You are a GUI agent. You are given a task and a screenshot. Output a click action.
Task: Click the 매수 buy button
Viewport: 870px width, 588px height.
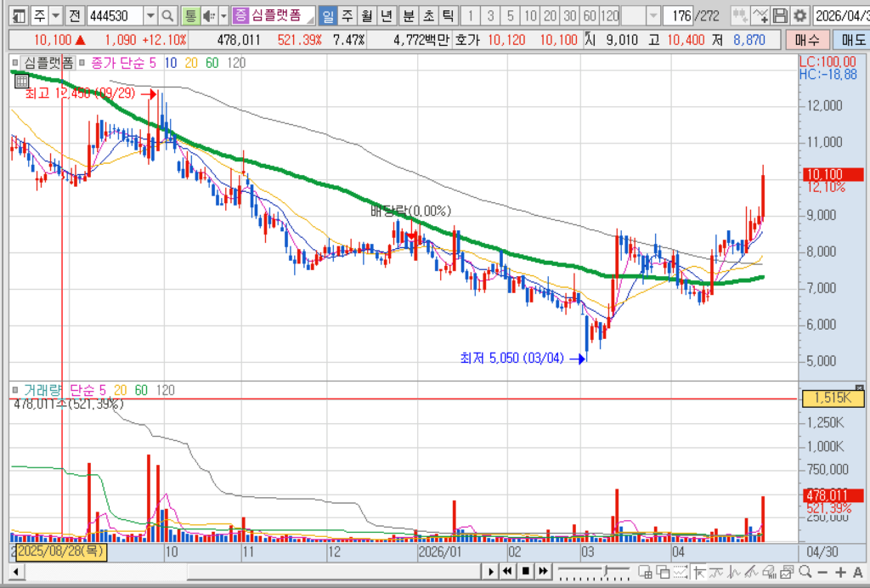pyautogui.click(x=807, y=40)
